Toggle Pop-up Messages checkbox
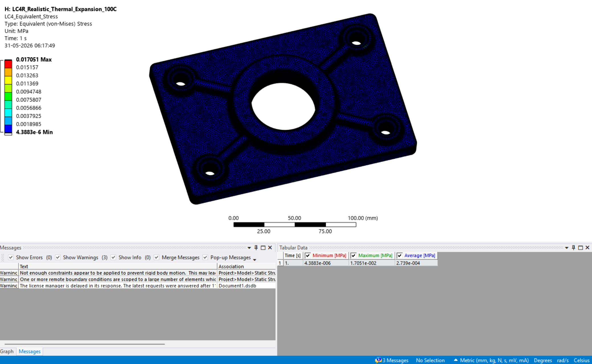 pos(205,257)
